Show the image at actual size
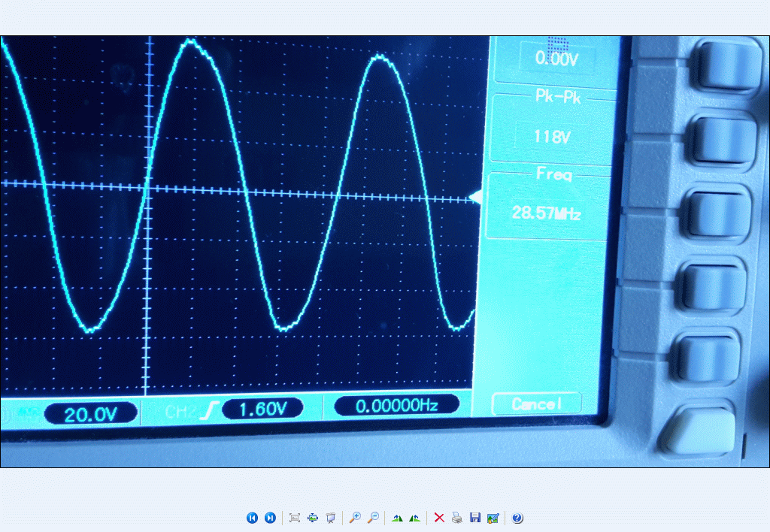This screenshot has width=770, height=532. (x=313, y=518)
